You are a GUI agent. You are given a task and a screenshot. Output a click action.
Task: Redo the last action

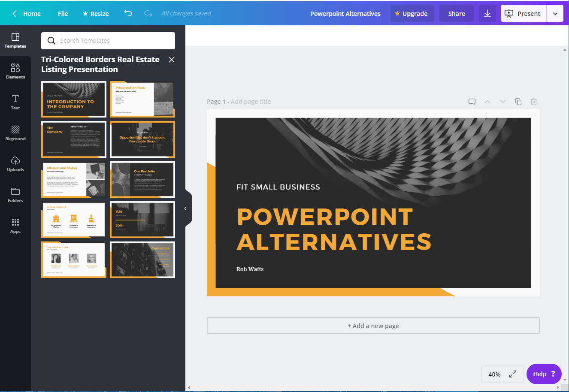click(x=148, y=13)
